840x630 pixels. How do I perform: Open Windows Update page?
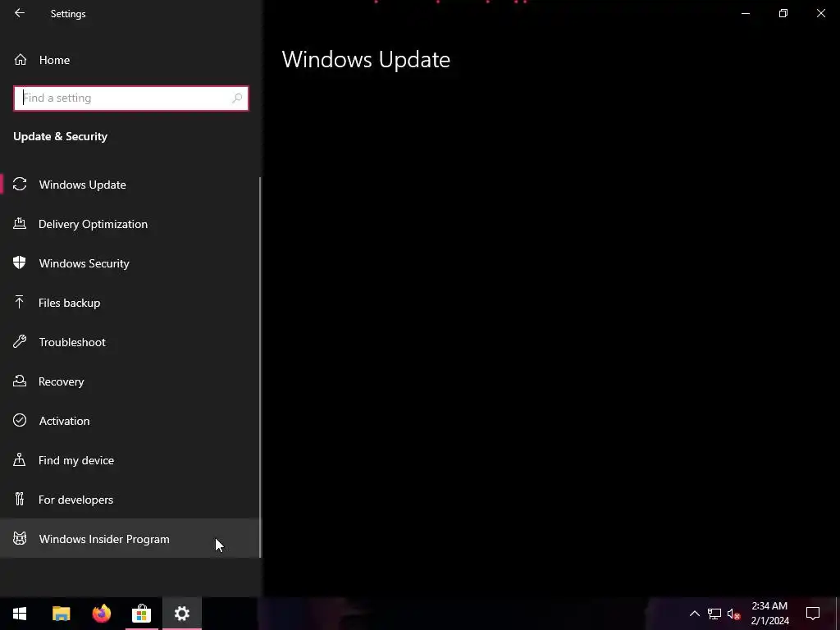[x=130, y=185]
